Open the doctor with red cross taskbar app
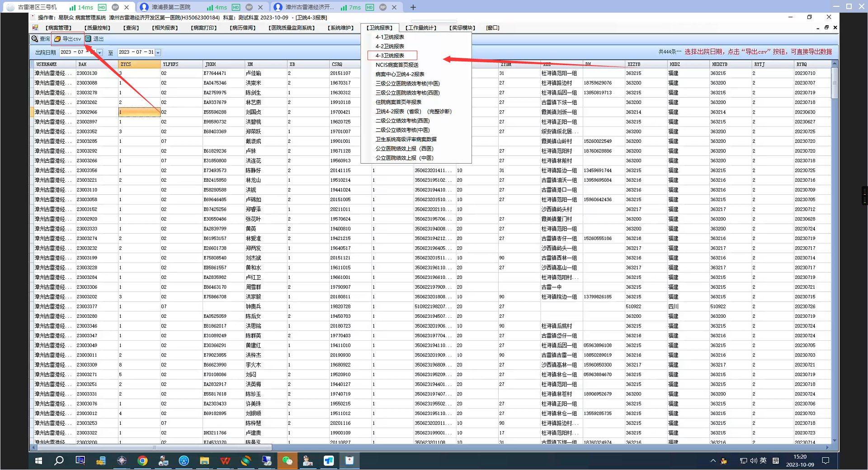This screenshot has width=868, height=470. coord(308,461)
